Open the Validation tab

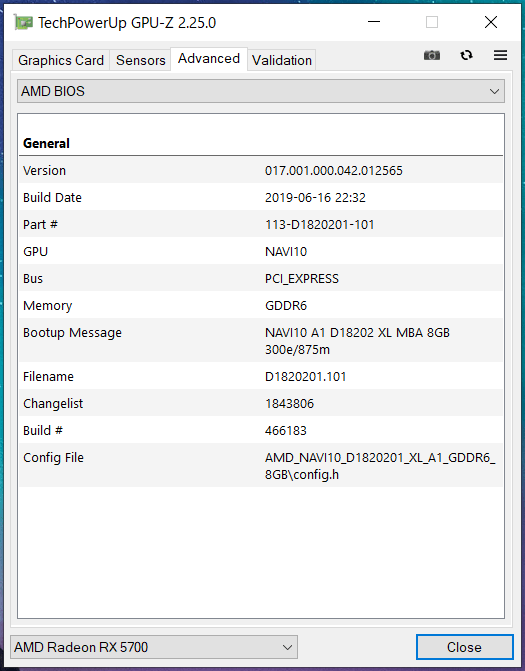(x=282, y=60)
